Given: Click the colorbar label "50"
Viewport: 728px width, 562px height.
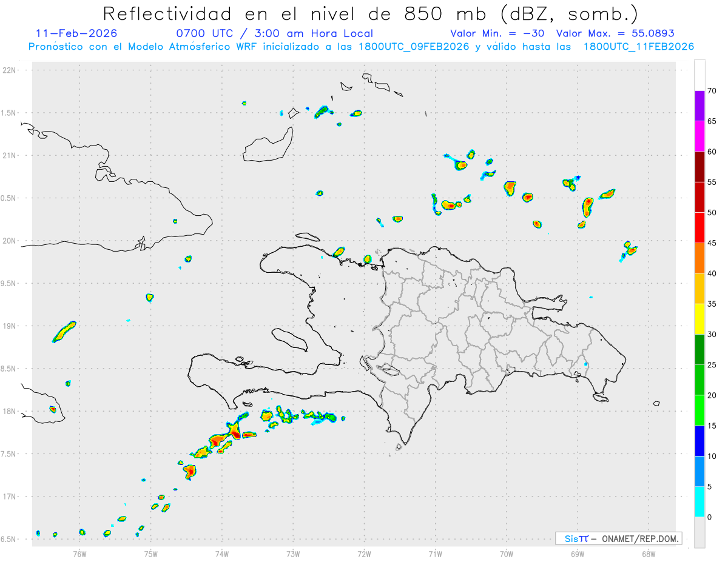Looking at the screenshot, I should tap(712, 213).
